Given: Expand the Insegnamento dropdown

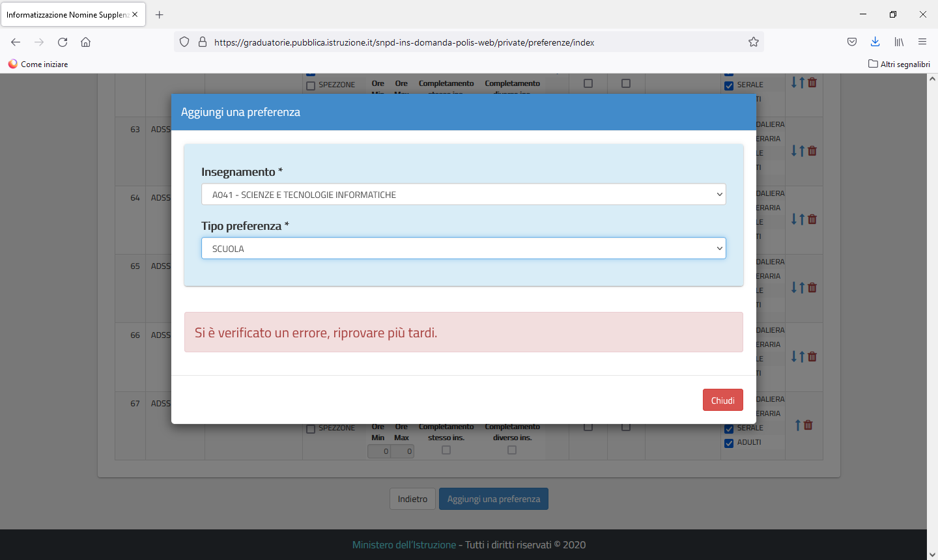Looking at the screenshot, I should [463, 195].
